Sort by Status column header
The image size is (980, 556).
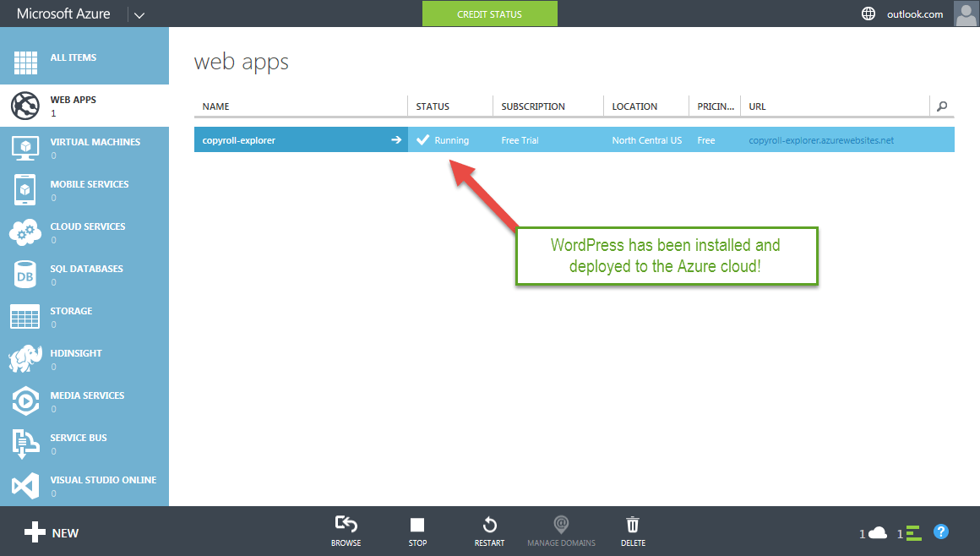(433, 106)
